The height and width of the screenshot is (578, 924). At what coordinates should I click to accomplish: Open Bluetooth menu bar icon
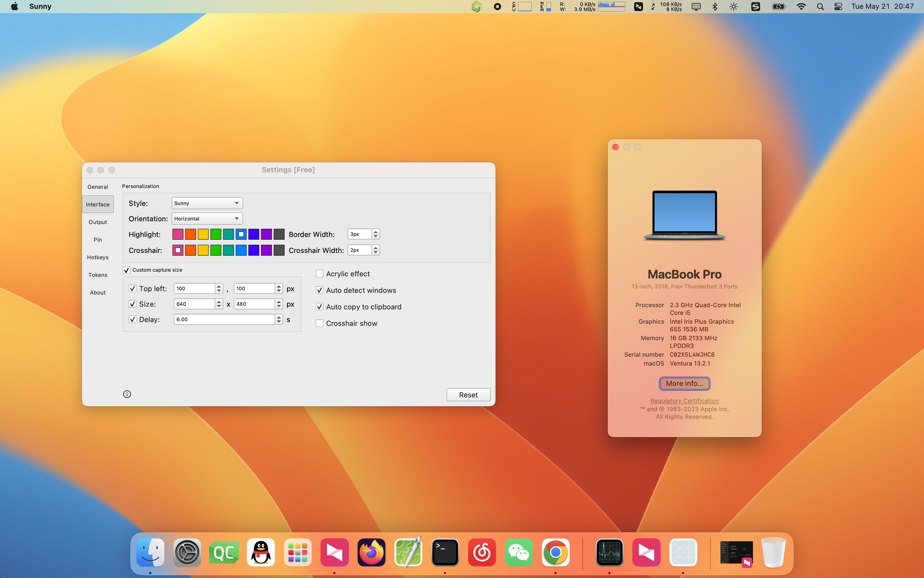(715, 7)
